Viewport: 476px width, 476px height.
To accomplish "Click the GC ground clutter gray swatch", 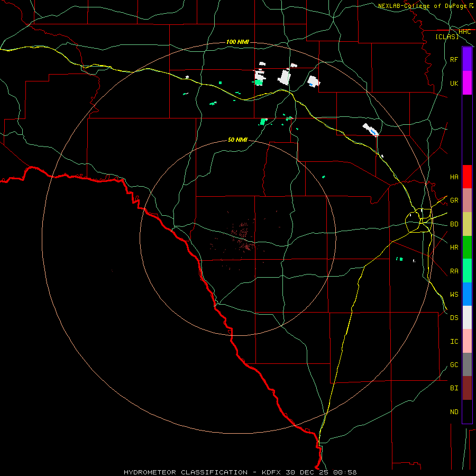I will 467,364.
